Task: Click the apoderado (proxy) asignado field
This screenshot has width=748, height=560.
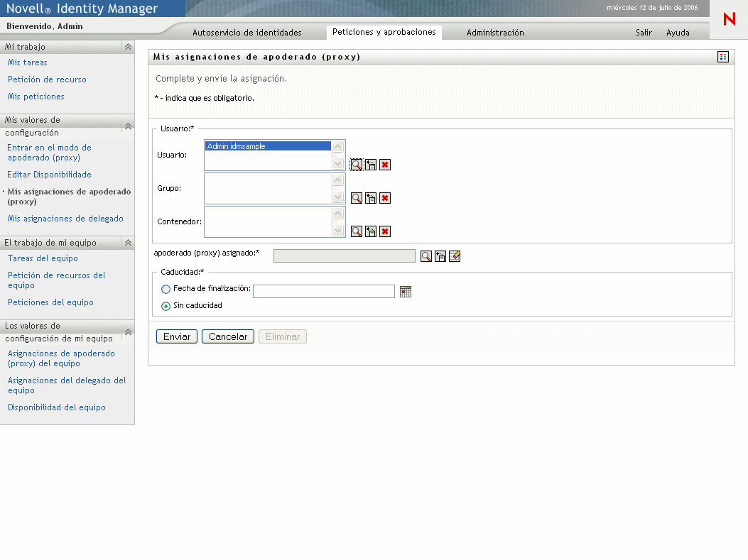Action: 344,256
